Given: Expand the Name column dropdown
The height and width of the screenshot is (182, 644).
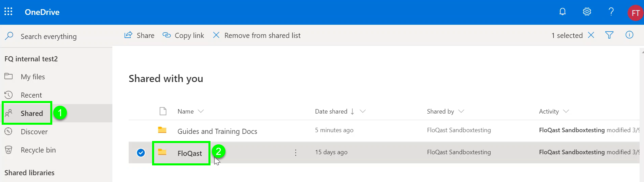Looking at the screenshot, I should pos(201,111).
